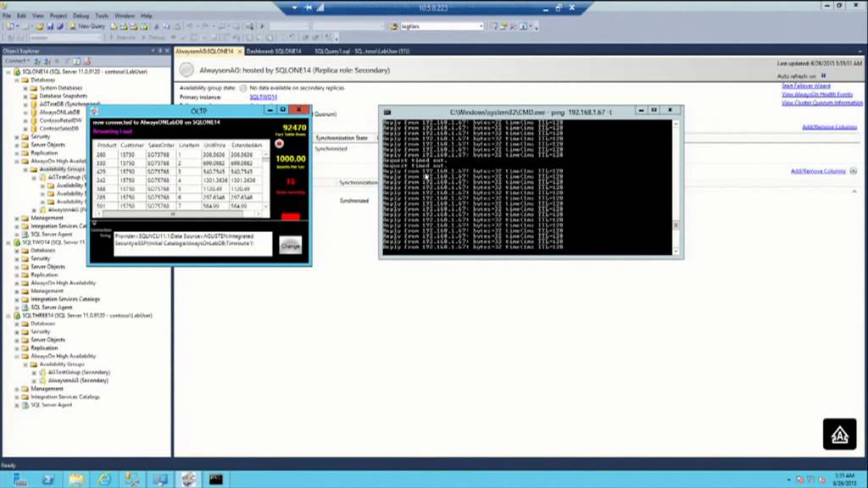Click the SQLONE14 server node icon
This screenshot has width=868, height=488.
(x=17, y=72)
